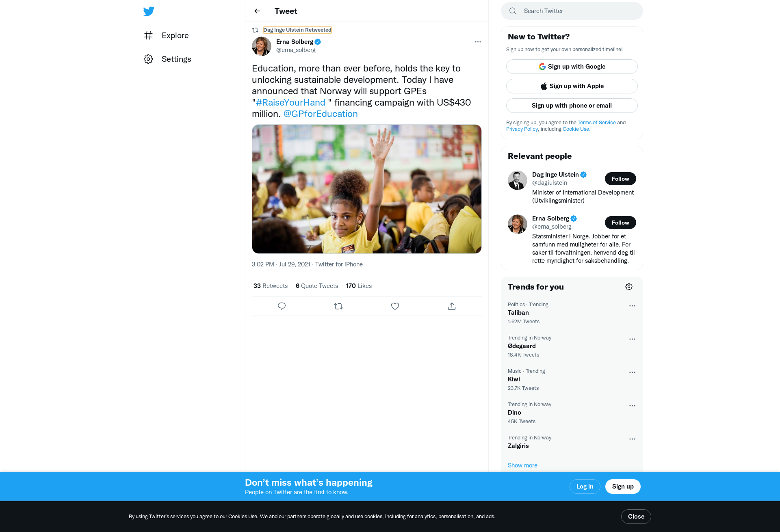780x532 pixels.
Task: Sign up with Google
Action: pyautogui.click(x=572, y=67)
